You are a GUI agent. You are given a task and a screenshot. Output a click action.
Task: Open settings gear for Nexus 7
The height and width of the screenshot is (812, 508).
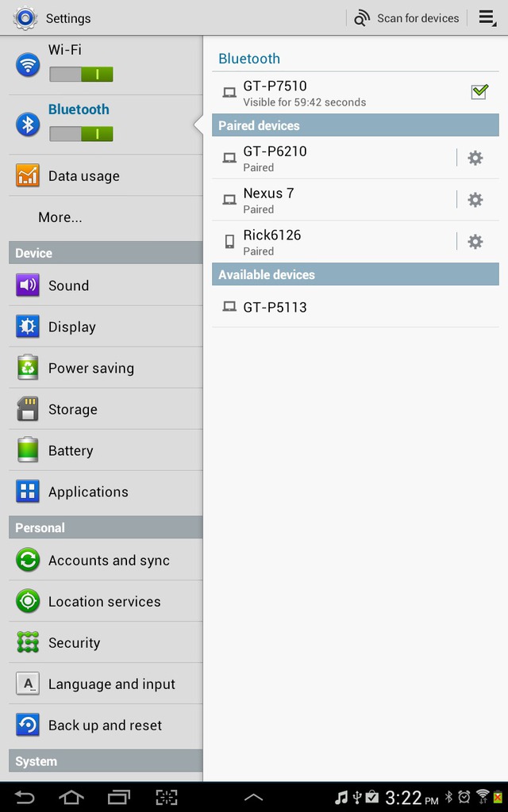[x=475, y=199]
